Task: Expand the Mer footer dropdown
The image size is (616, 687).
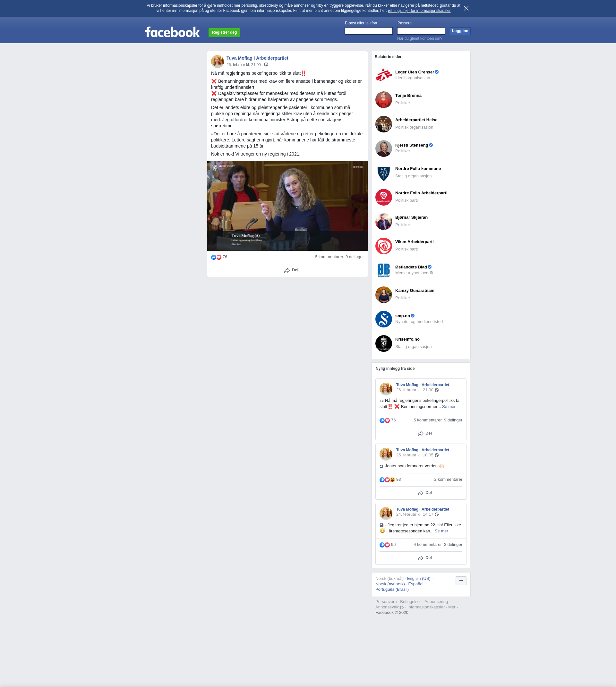Action: [453, 607]
